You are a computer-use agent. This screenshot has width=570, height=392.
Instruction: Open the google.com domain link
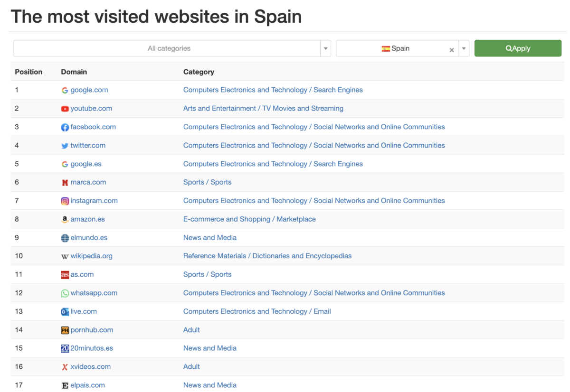click(89, 90)
